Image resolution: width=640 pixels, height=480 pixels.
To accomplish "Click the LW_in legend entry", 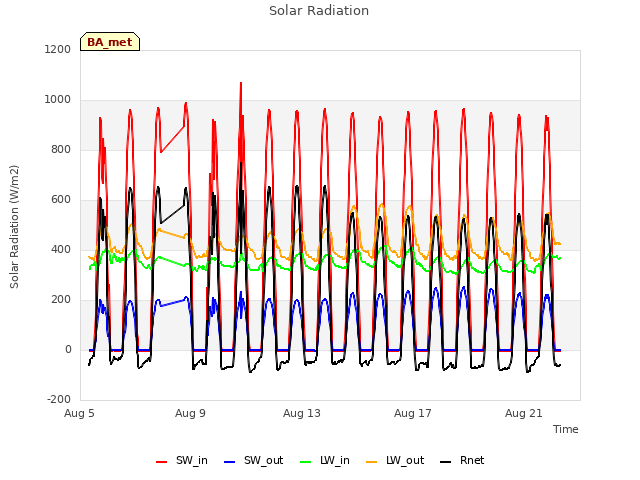I will 325,460.
